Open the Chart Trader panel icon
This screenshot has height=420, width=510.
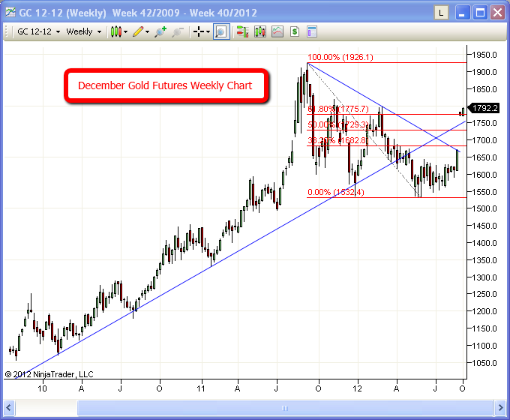tap(242, 31)
